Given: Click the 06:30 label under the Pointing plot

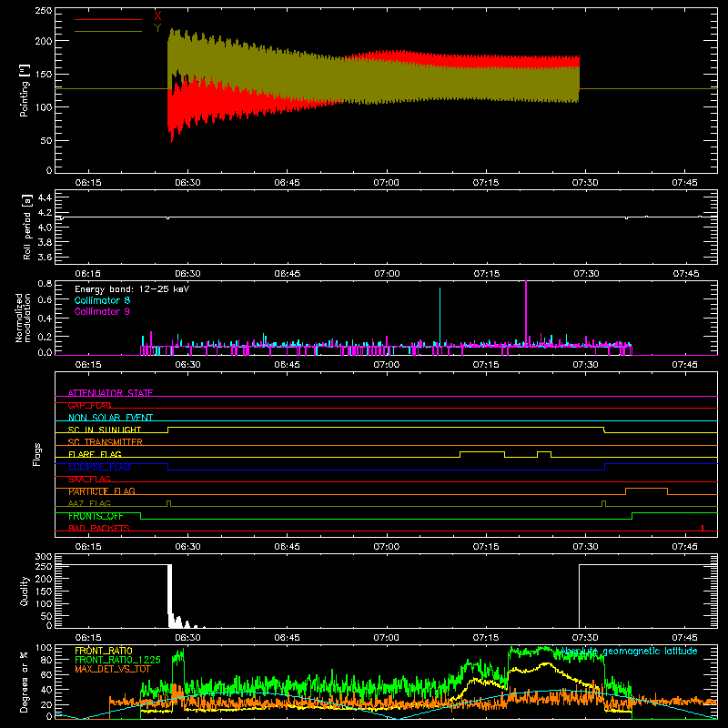Looking at the screenshot, I should (x=187, y=183).
